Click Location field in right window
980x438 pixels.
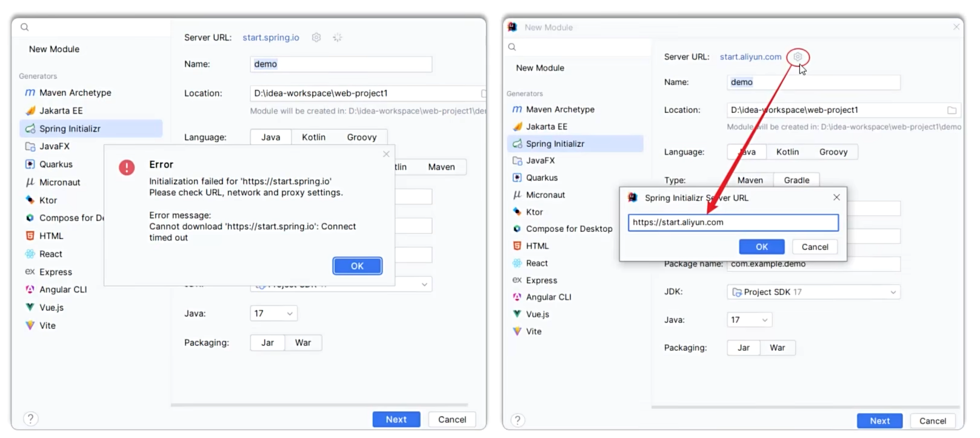click(x=844, y=110)
